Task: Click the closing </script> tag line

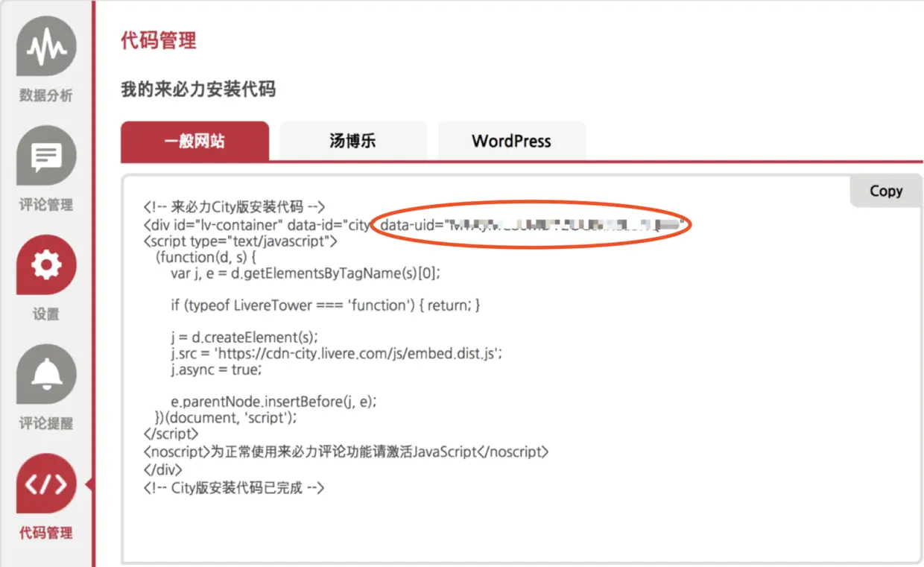Action: [x=171, y=434]
